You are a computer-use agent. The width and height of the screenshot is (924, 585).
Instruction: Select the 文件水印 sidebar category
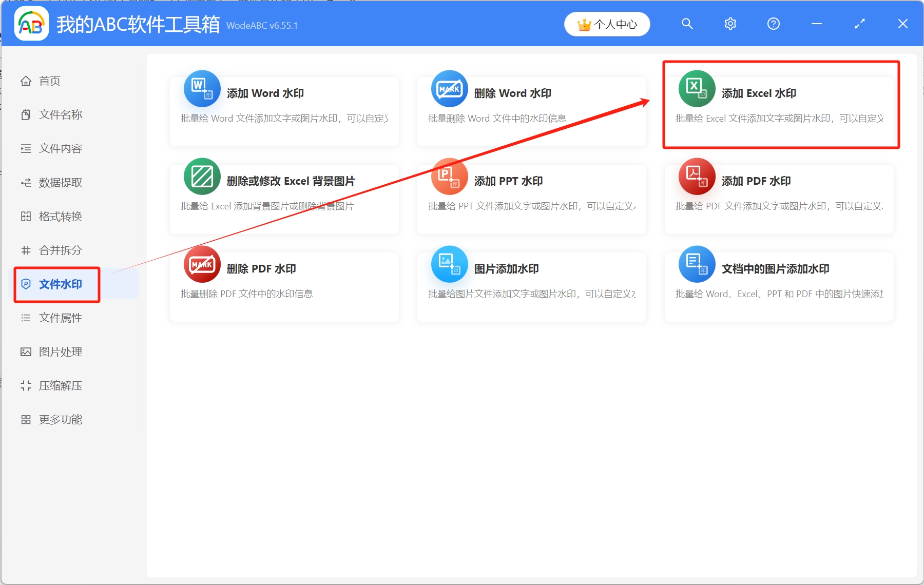56,284
